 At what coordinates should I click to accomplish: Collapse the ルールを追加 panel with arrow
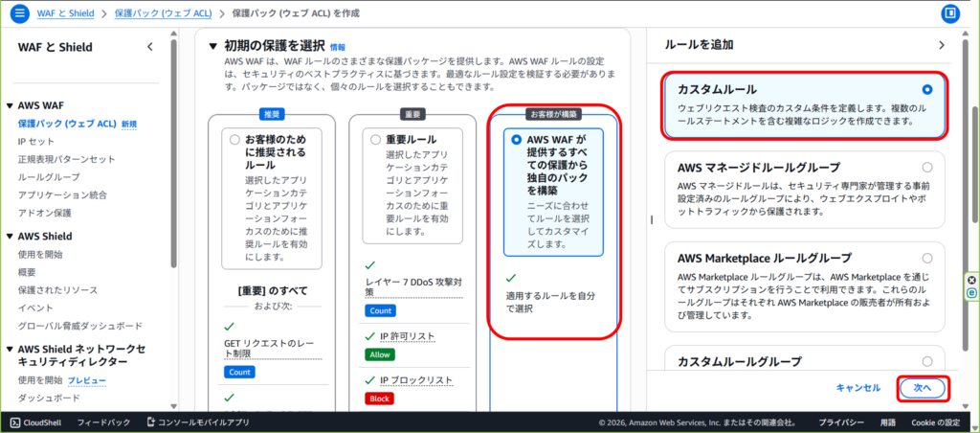[x=942, y=45]
